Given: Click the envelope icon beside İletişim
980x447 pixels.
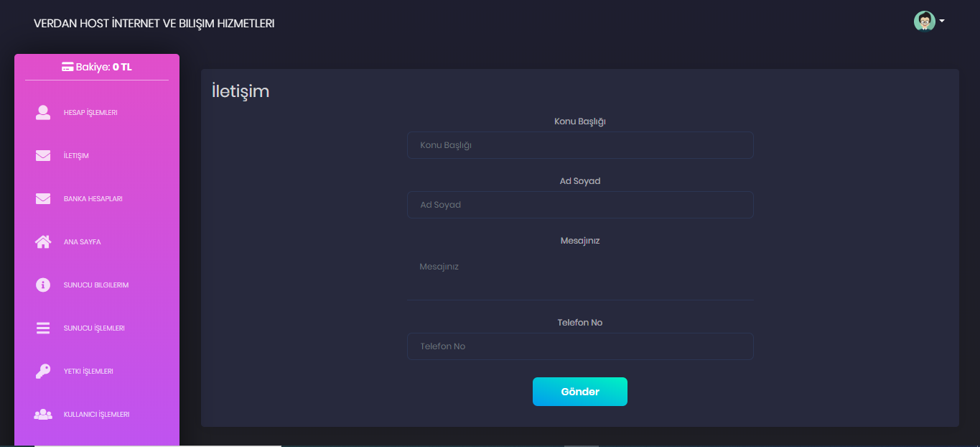Looking at the screenshot, I should click(43, 156).
